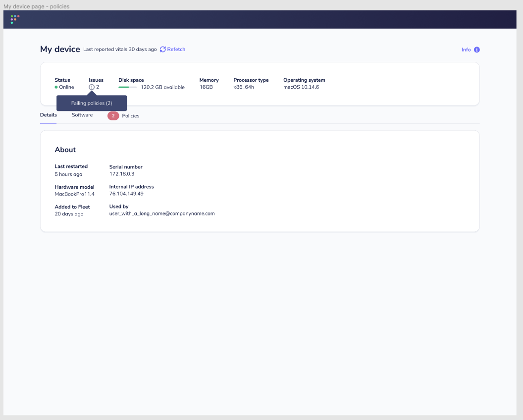Click the "Failing policies (2)" tooltip
523x420 pixels.
point(92,103)
